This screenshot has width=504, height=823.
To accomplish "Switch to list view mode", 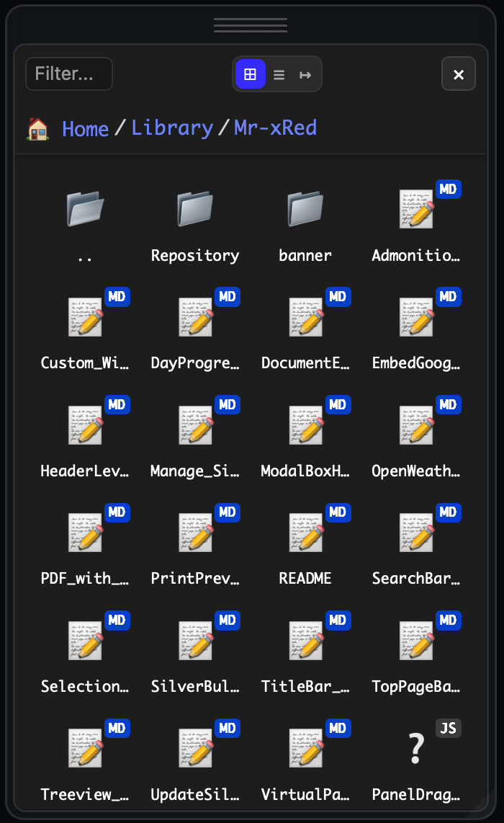I will click(x=279, y=74).
